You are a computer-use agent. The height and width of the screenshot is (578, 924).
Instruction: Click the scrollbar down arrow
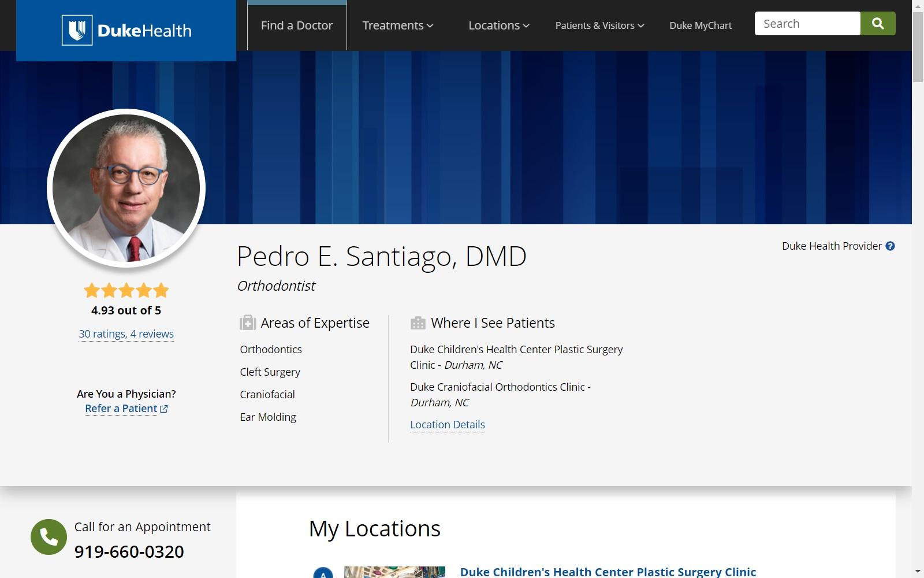[918, 572]
